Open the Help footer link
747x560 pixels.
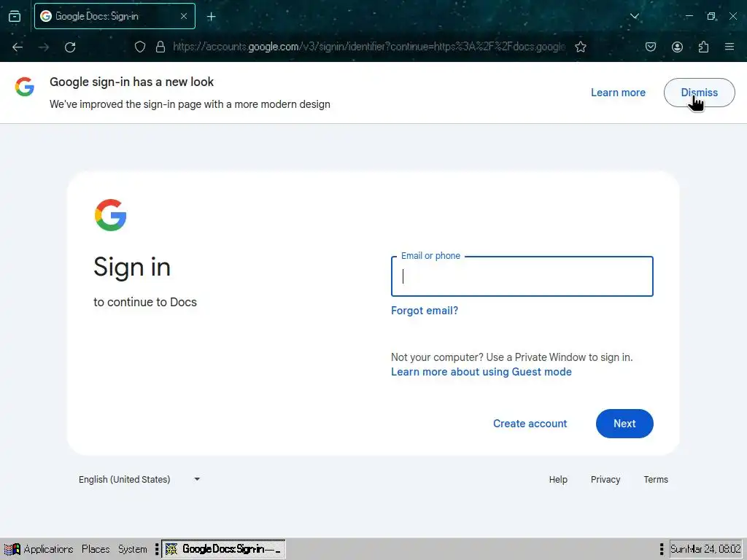(x=558, y=480)
